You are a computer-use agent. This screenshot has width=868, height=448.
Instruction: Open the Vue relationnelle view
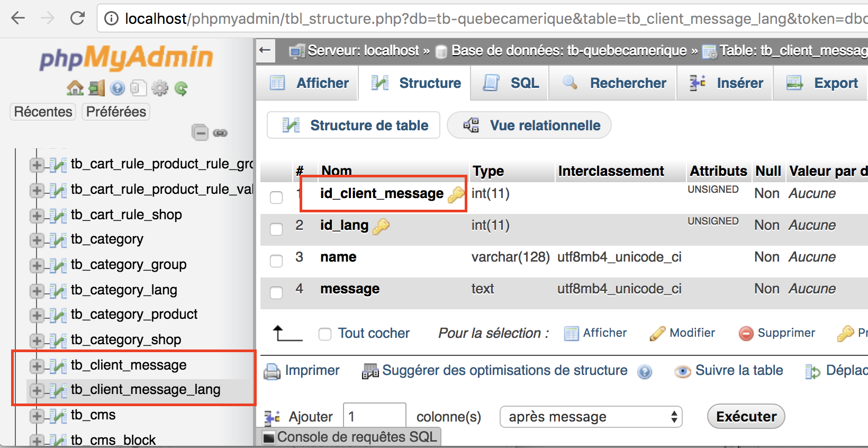coord(529,126)
